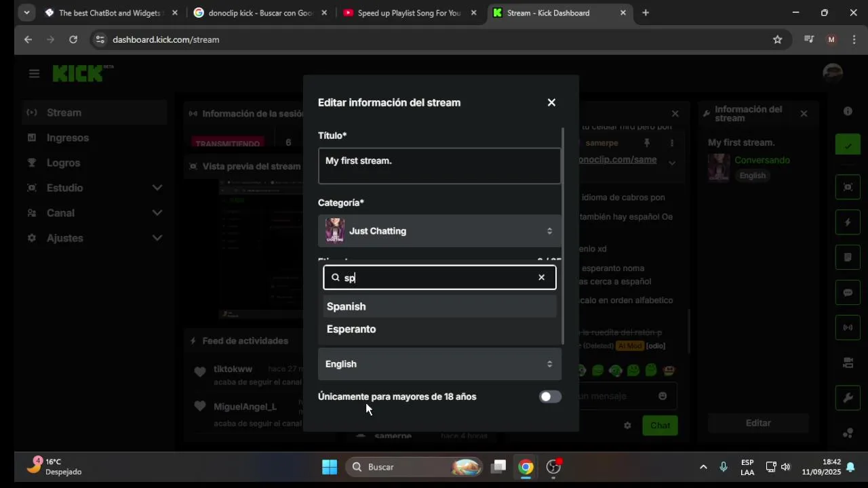Open the three-dot menu on the pinned message
868x488 pixels.
672,143
